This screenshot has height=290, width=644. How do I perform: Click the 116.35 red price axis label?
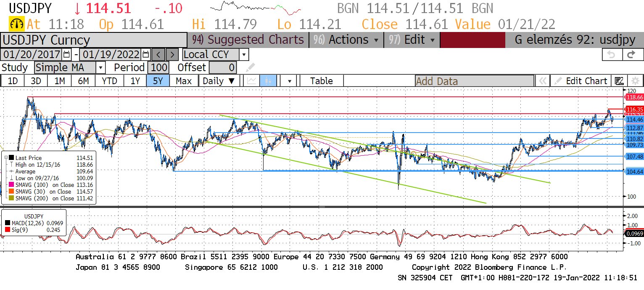[635, 109]
